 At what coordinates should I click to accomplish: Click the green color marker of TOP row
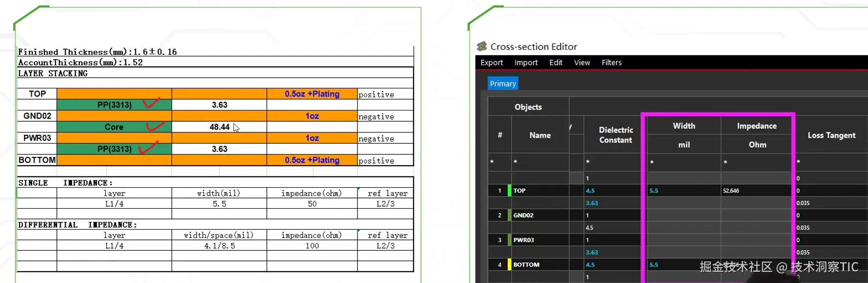point(509,191)
